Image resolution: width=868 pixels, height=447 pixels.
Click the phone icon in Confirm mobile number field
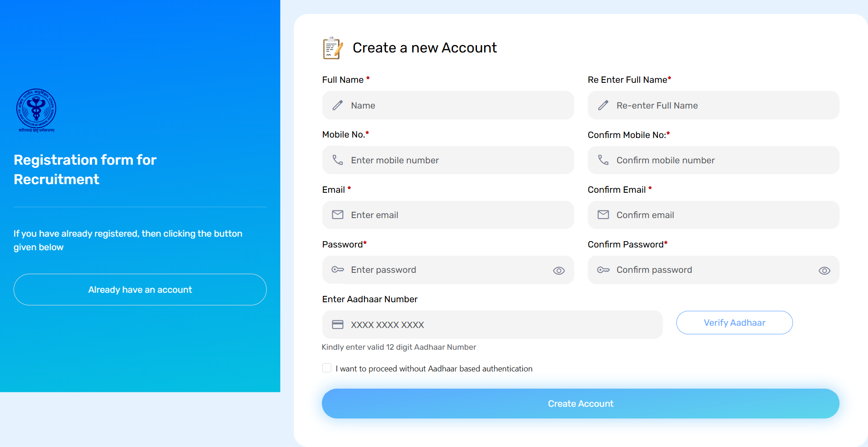[603, 160]
